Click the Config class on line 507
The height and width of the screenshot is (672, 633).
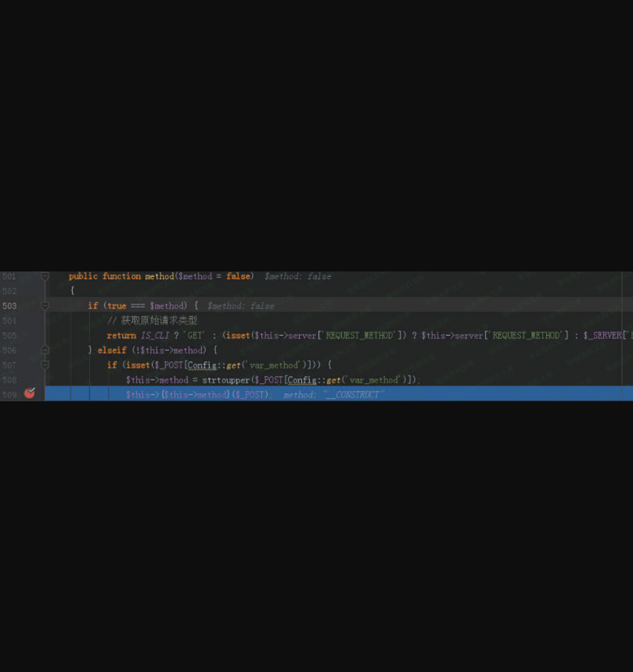pyautogui.click(x=202, y=365)
